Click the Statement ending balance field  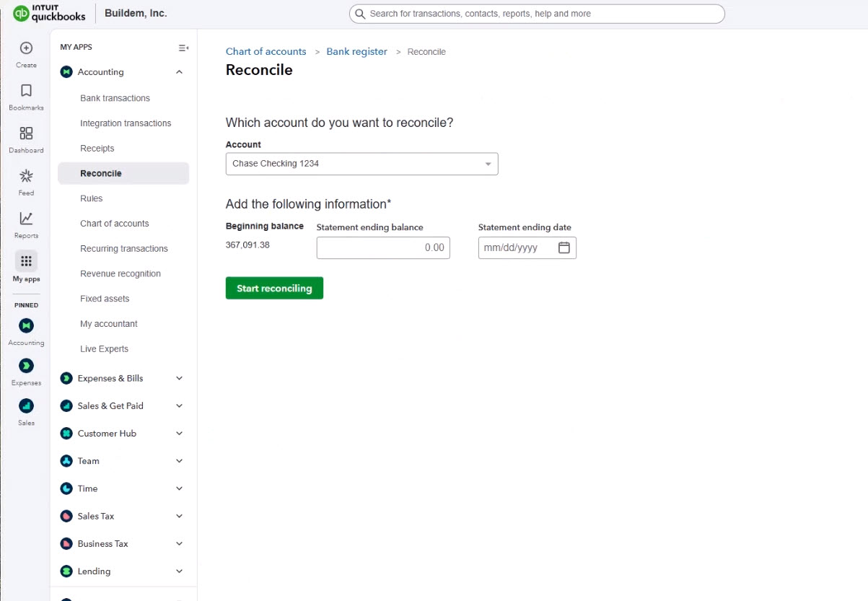[383, 247]
